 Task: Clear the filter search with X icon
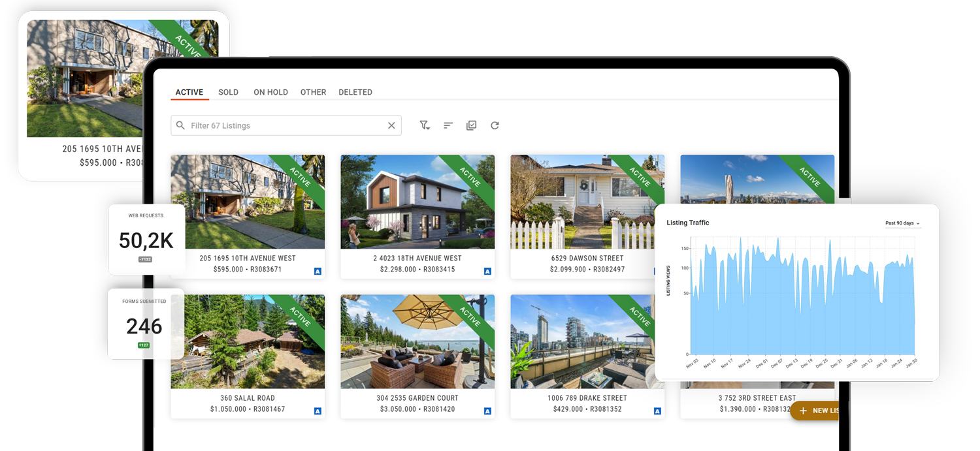tap(391, 125)
